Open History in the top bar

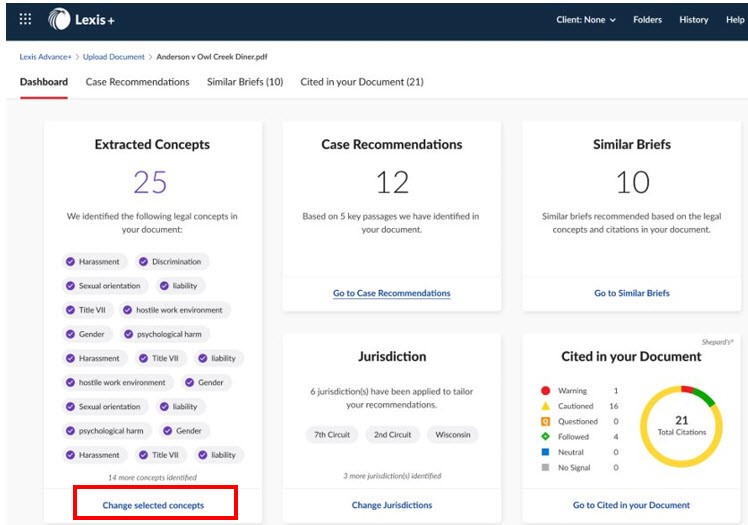694,20
